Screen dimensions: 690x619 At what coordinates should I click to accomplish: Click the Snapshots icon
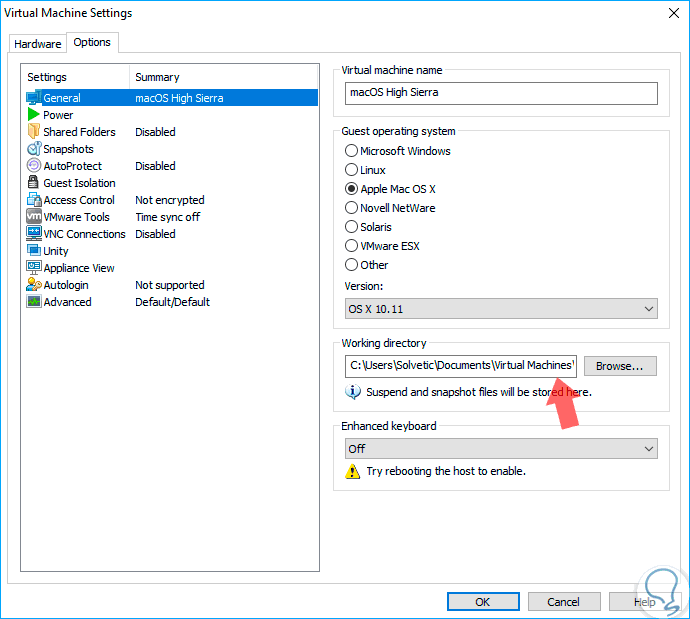tap(34, 149)
